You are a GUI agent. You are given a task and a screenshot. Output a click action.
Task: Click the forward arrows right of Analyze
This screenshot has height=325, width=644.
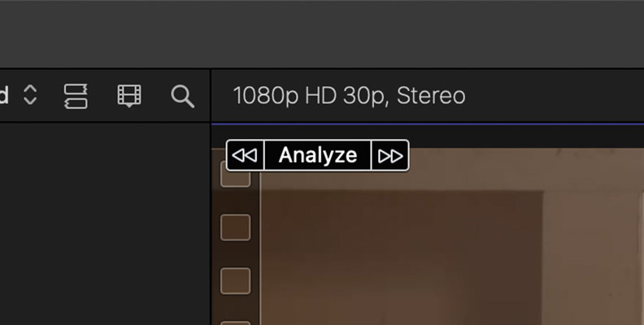tap(390, 155)
